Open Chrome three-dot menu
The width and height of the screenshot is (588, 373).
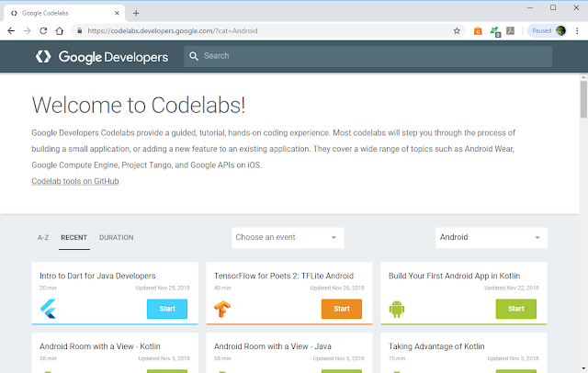click(577, 31)
